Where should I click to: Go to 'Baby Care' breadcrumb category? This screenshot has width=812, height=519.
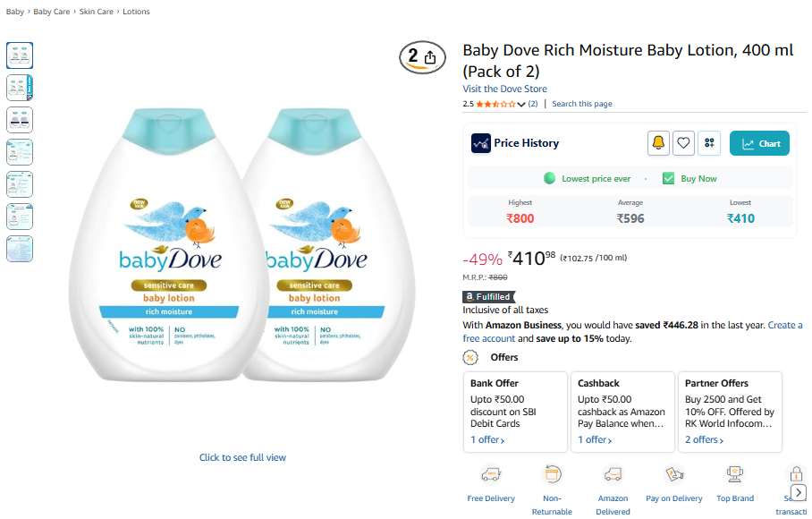(x=52, y=12)
